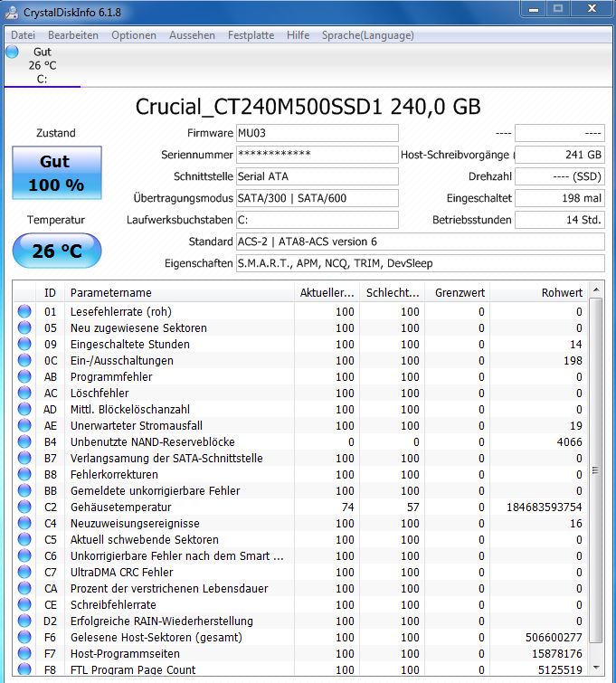Click status orb for Gelesene Host-Sektoren (gesamt)
The image size is (616, 683).
[24, 637]
